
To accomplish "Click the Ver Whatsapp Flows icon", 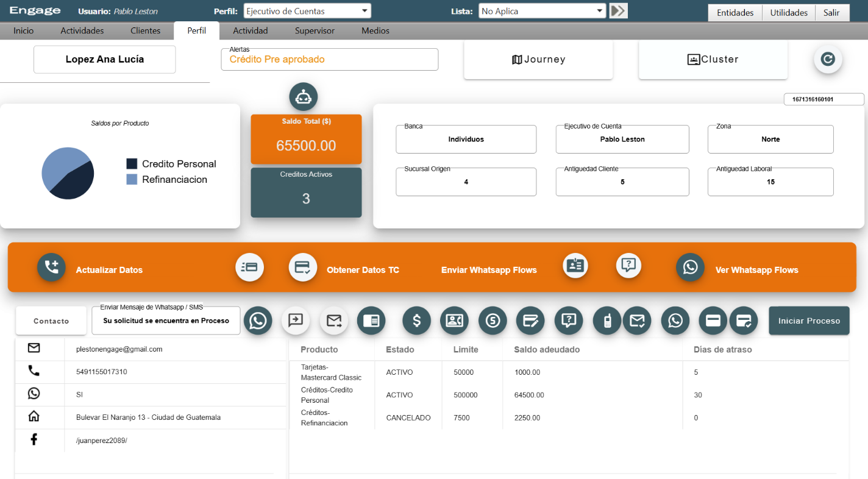I will pyautogui.click(x=690, y=267).
